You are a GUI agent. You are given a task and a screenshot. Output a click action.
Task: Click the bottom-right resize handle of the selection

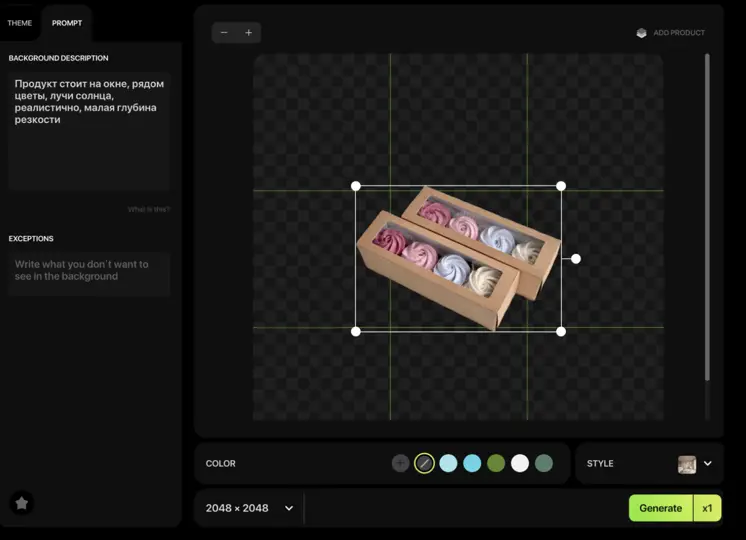click(561, 331)
